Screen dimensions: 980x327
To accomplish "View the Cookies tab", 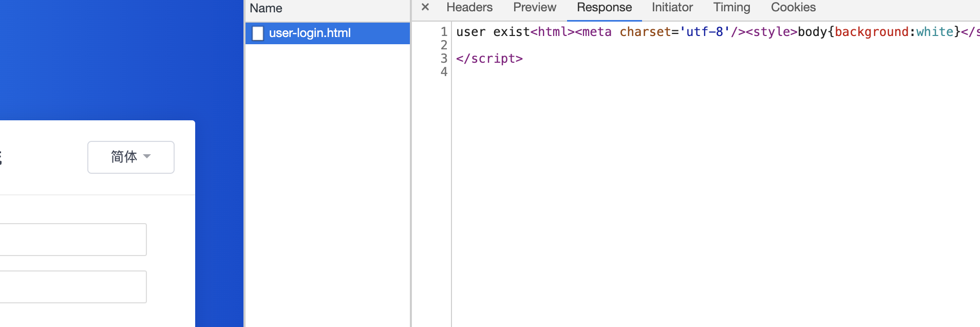I will tap(793, 7).
